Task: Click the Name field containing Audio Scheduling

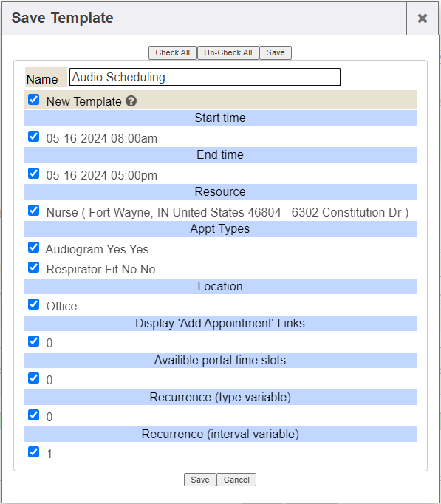Action: click(205, 77)
